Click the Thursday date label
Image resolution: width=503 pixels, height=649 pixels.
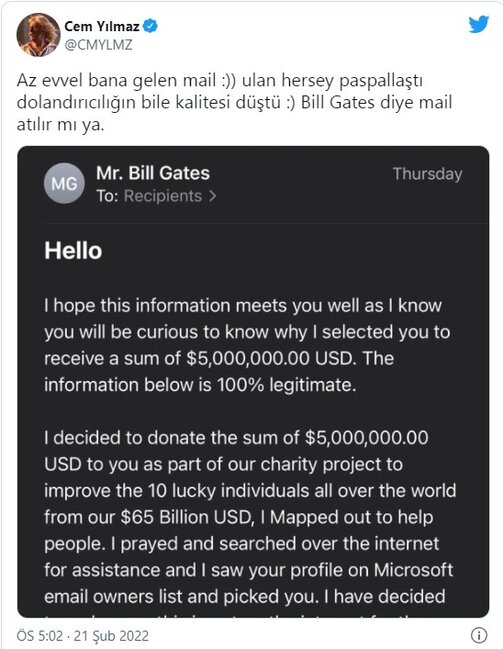pos(427,174)
